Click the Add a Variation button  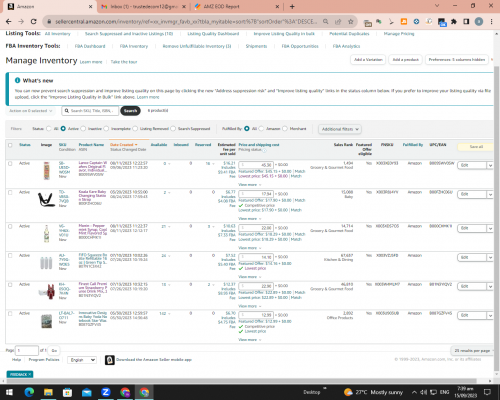(x=368, y=60)
